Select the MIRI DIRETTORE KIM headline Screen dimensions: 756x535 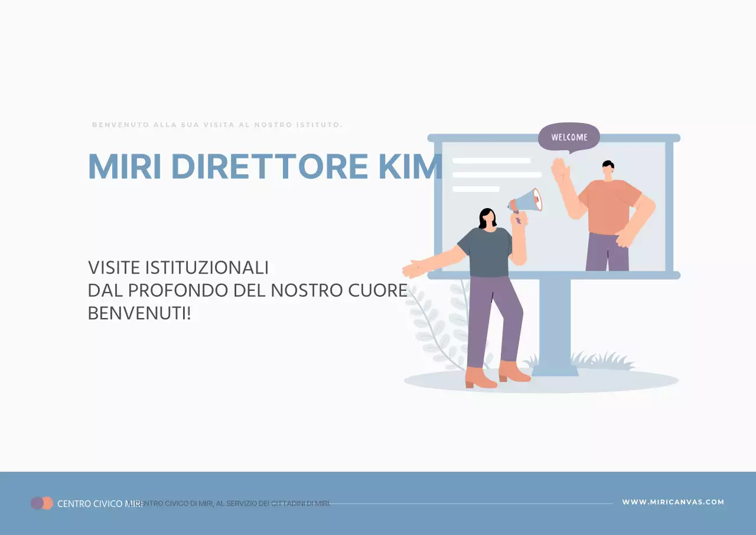[265, 167]
